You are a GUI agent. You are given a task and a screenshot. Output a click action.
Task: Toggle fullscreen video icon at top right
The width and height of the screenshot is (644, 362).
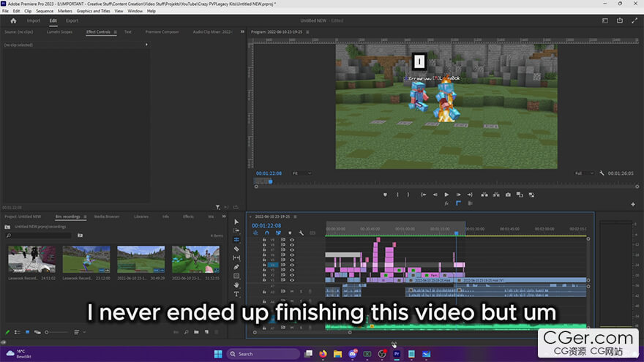point(634,20)
